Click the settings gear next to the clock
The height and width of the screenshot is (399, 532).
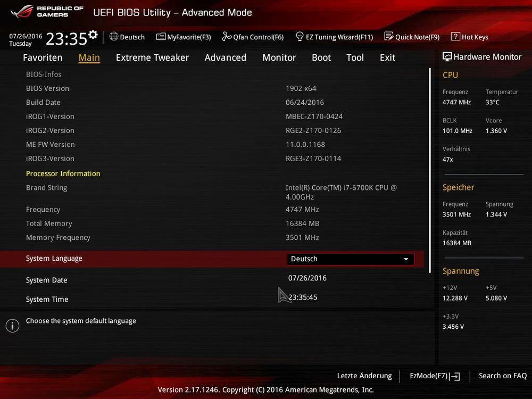coord(93,35)
